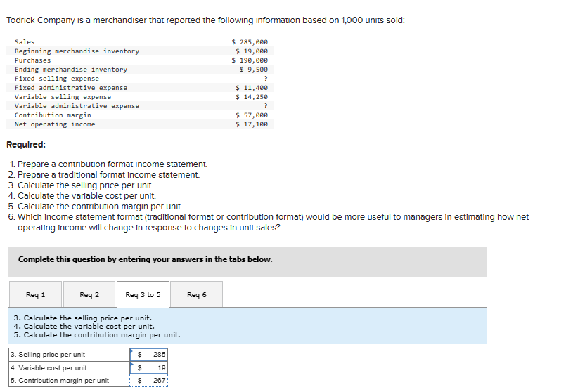Click the Sales amount $ 285,000
Screen dimensions: 566x392
250,42
